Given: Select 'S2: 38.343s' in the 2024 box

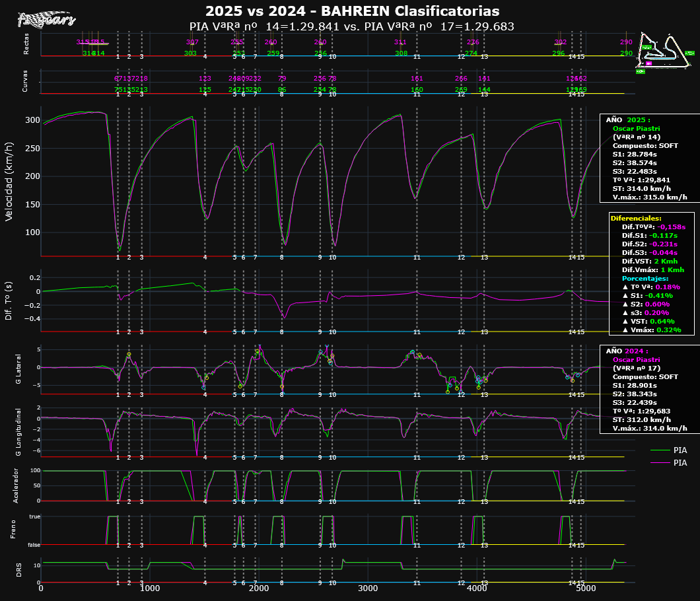Looking at the screenshot, I should pyautogui.click(x=635, y=394).
